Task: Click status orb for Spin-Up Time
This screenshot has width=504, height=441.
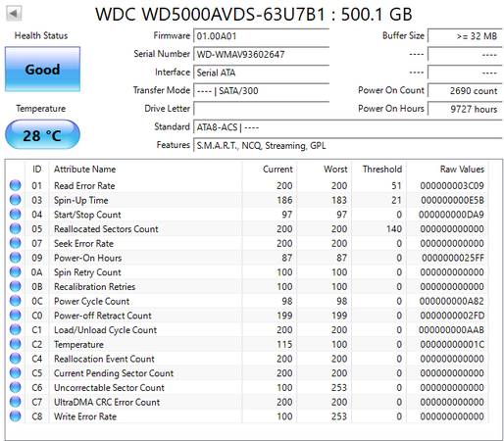Action: [x=15, y=200]
